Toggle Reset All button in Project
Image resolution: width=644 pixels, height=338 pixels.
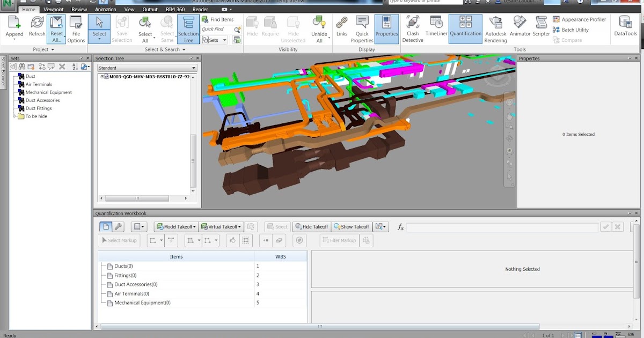click(56, 29)
